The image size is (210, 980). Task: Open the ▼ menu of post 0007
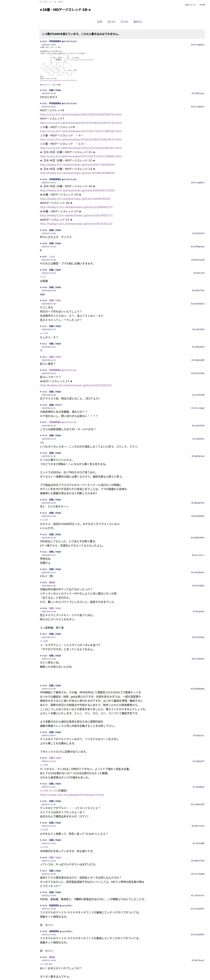point(41,257)
